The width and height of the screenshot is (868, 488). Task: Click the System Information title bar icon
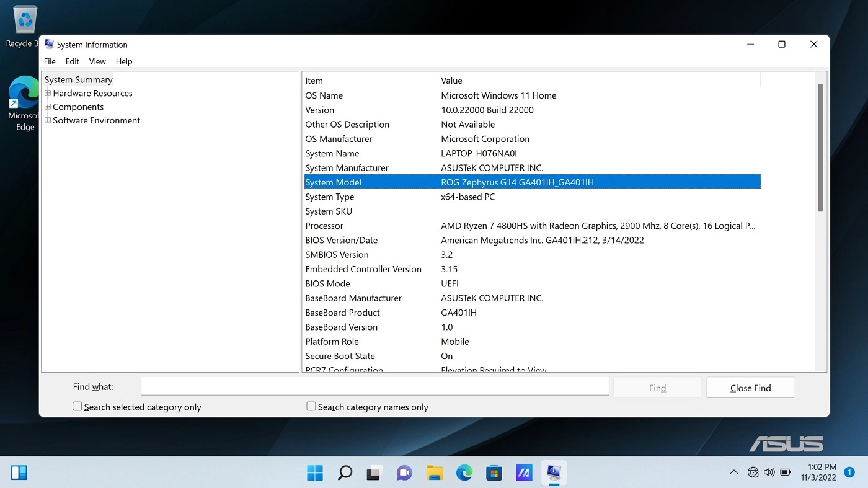pyautogui.click(x=49, y=44)
